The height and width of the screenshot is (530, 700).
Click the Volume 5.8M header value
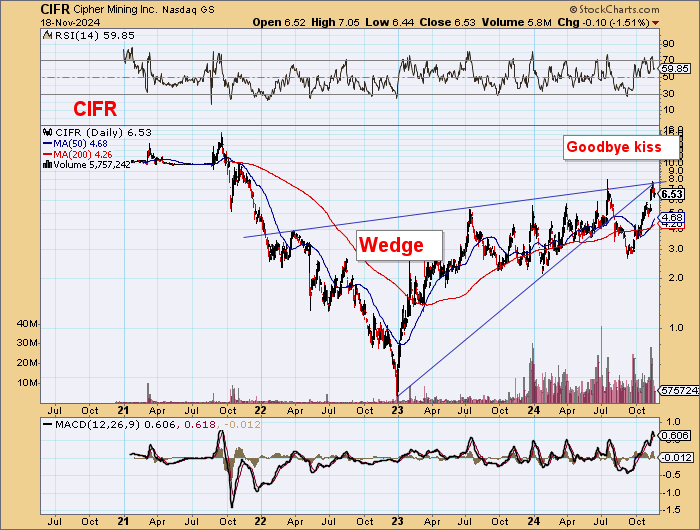click(x=516, y=22)
